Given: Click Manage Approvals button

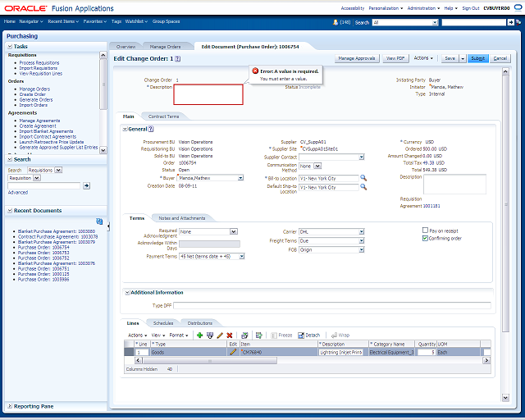Looking at the screenshot, I should [357, 58].
